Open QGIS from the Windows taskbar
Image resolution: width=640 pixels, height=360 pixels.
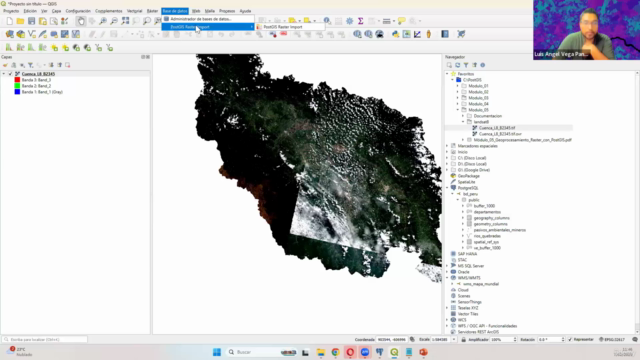click(x=394, y=352)
